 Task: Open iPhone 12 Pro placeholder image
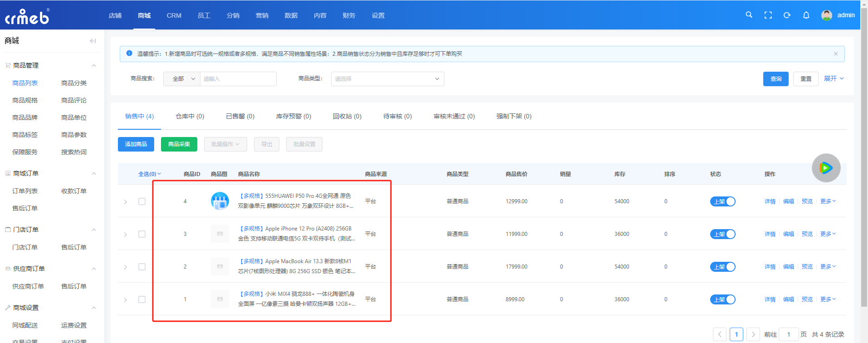pos(220,234)
